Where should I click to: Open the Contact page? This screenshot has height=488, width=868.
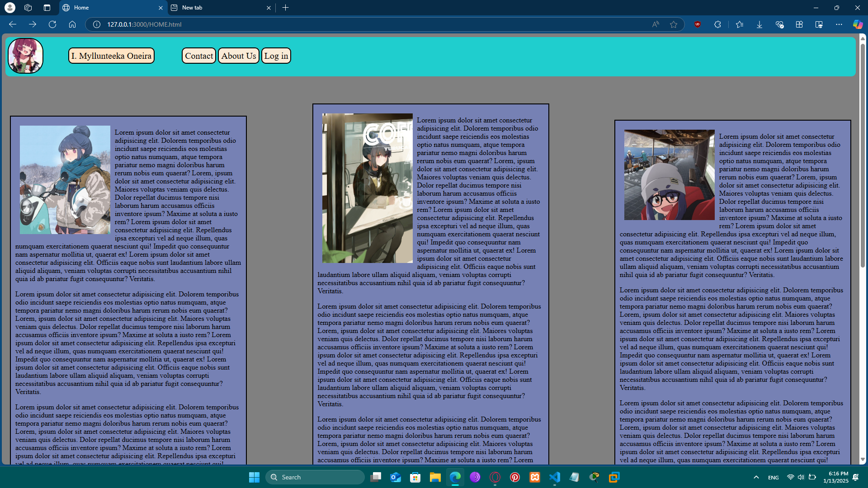199,56
